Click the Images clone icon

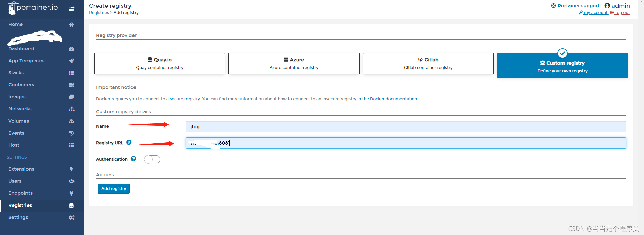coord(71,97)
